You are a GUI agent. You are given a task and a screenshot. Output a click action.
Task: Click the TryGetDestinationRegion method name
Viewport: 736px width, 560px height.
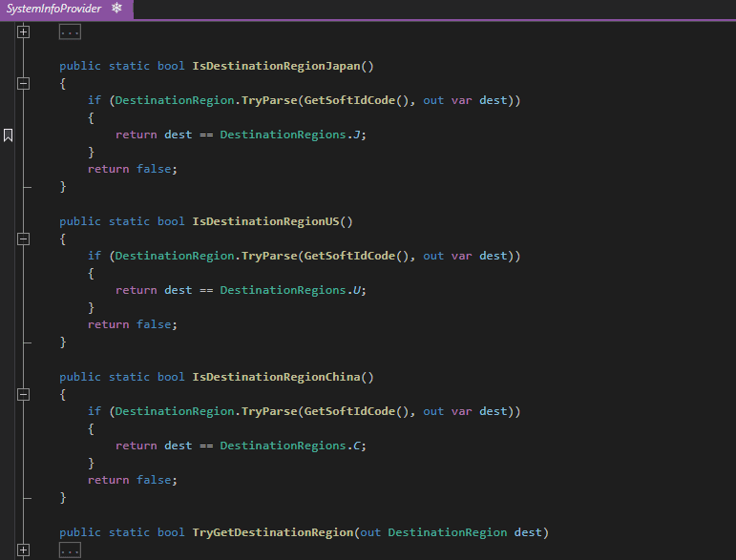pos(273,532)
